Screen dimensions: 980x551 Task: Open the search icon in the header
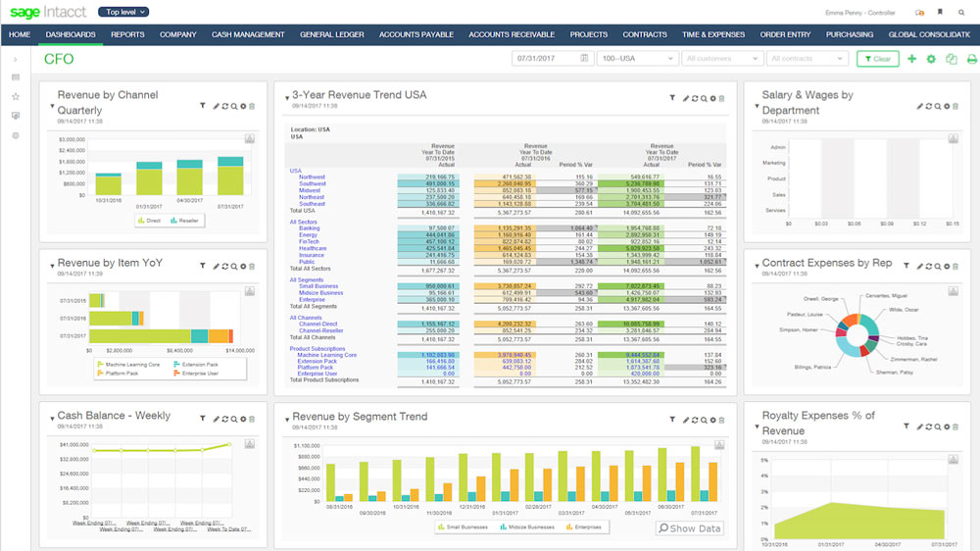pos(961,12)
